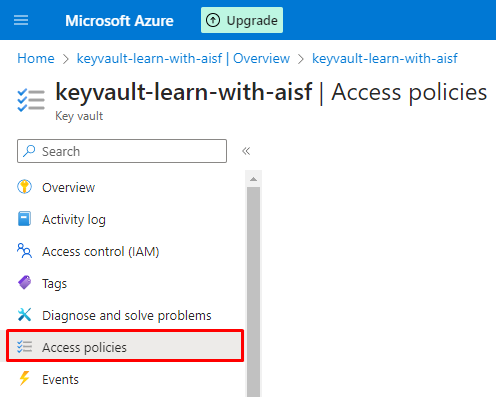496x397 pixels.
Task: Collapse the sidebar with double chevron
Action: (246, 151)
